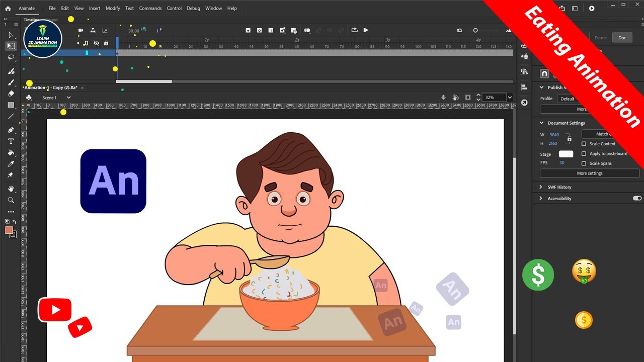Click the Center Stage crosshair icon

[x=444, y=97]
